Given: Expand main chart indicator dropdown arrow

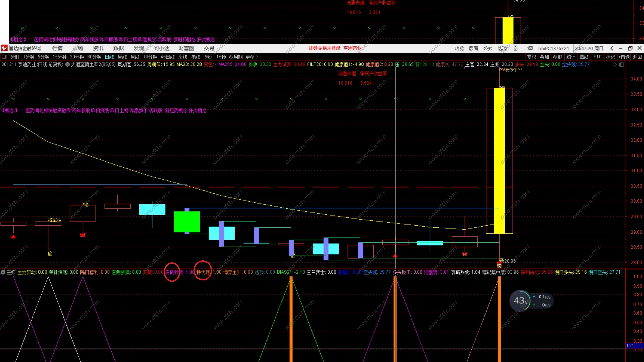Looking at the screenshot, I should (67, 64).
